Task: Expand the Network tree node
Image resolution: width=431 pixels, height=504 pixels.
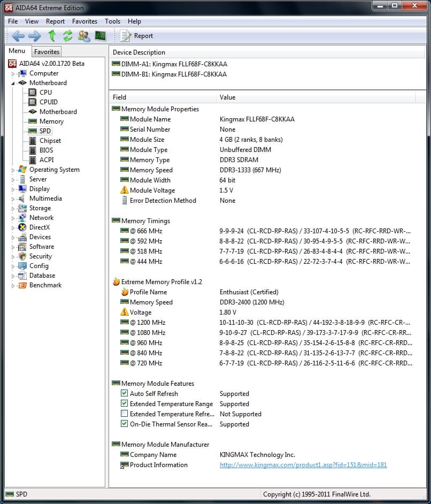Action: (x=13, y=218)
